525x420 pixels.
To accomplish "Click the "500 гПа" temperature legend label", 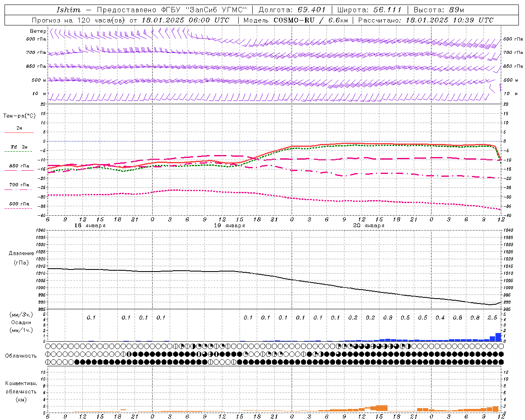I will (x=19, y=204).
